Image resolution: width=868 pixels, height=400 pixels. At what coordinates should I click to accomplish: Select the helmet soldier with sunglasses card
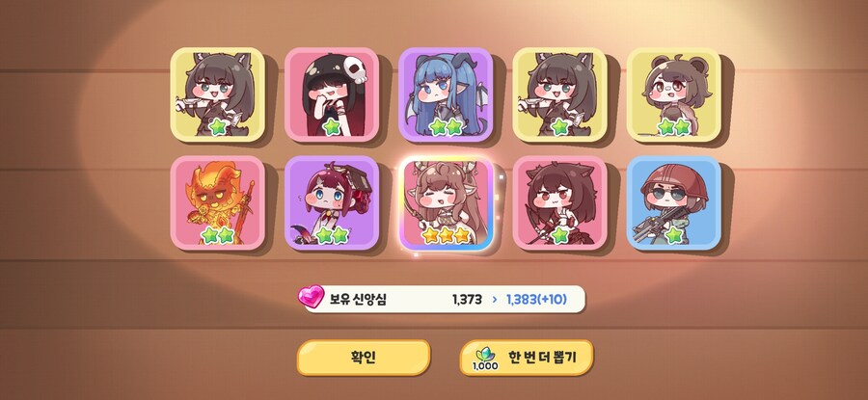[x=674, y=202]
